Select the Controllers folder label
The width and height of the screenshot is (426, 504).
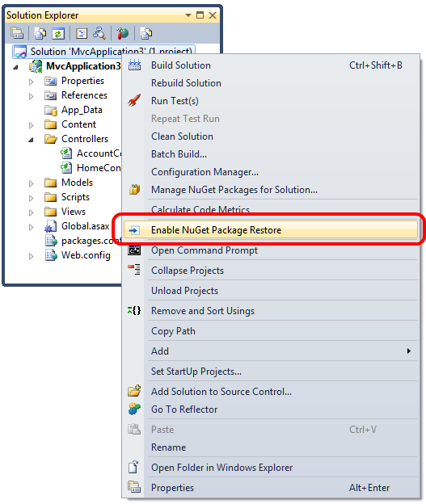click(85, 139)
